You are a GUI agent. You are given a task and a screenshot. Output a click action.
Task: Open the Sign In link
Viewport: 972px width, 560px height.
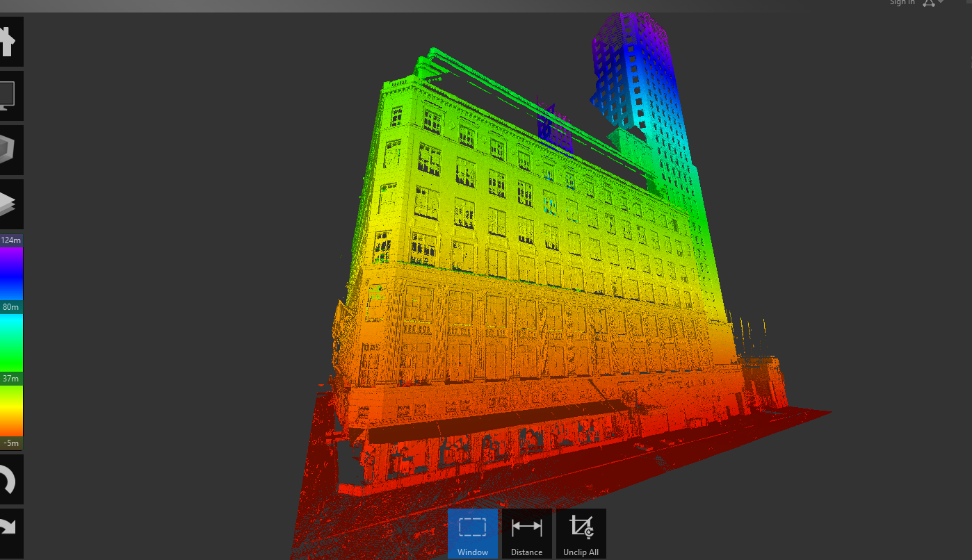point(901,3)
